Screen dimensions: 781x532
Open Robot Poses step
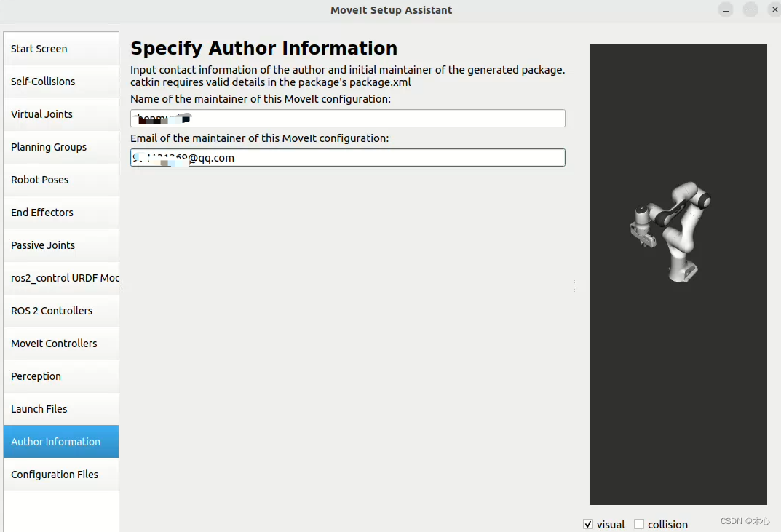coord(60,180)
